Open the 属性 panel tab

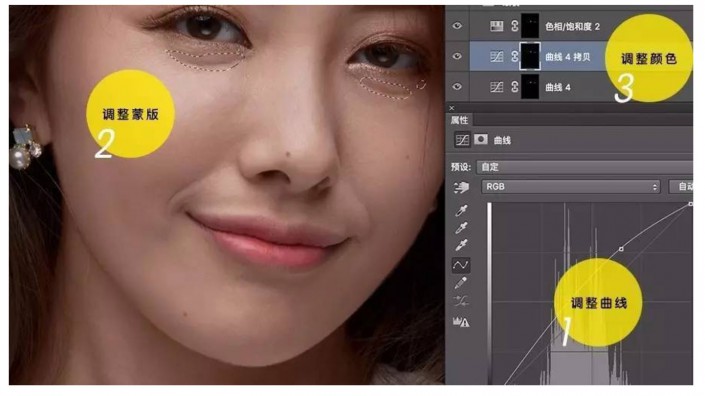click(x=459, y=120)
